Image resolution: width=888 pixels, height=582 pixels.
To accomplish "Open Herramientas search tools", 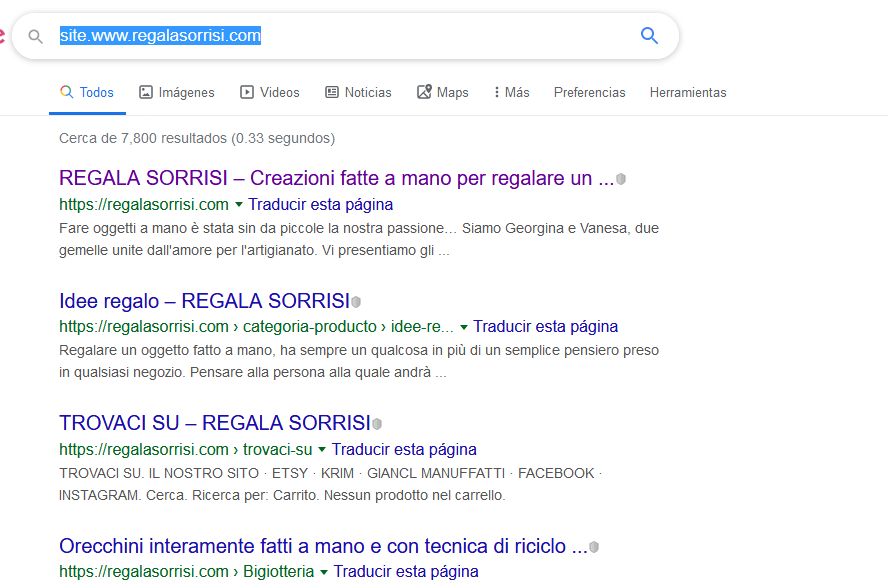I will (688, 92).
